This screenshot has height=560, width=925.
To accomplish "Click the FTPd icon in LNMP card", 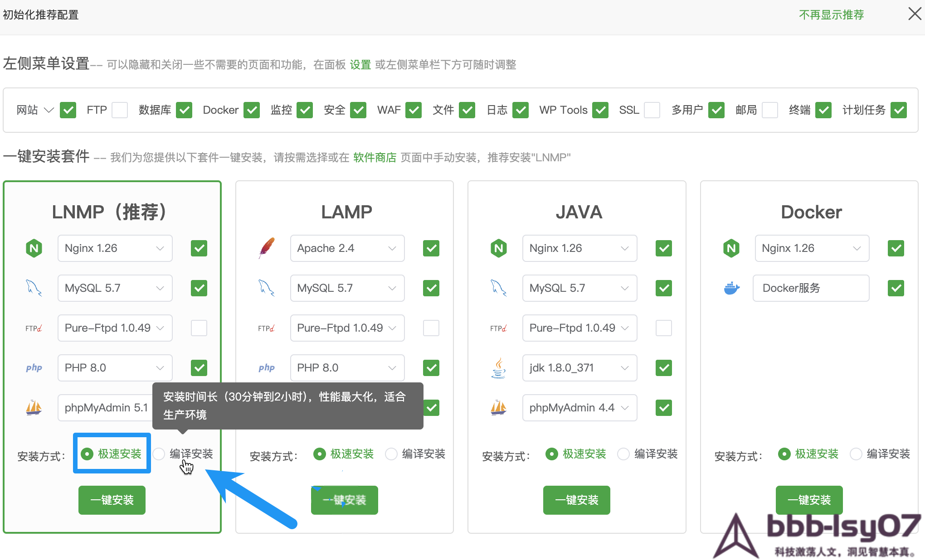I will pyautogui.click(x=34, y=328).
